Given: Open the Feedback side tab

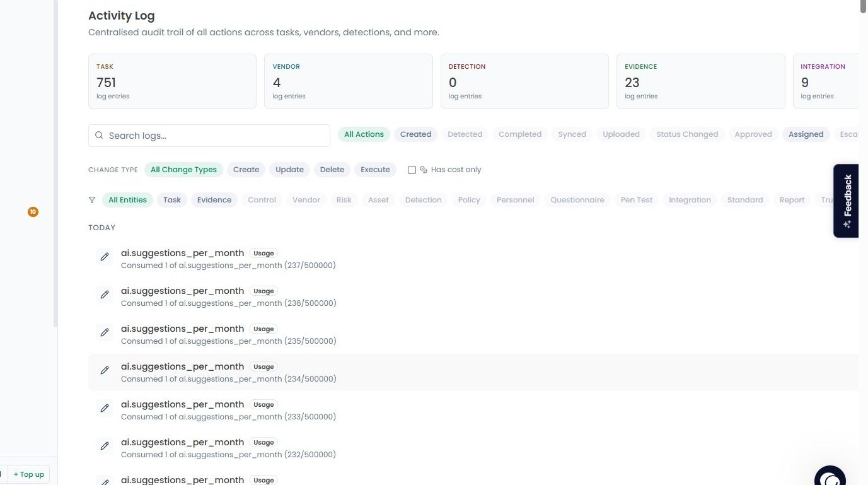Looking at the screenshot, I should tap(847, 201).
